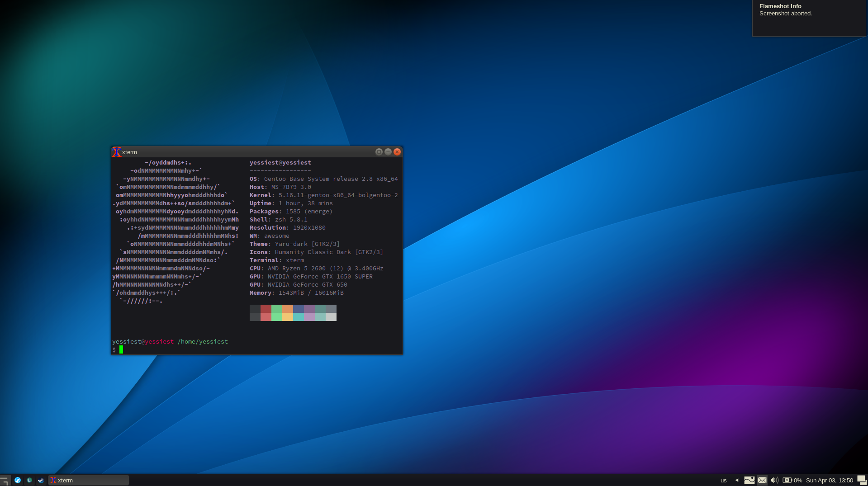Viewport: 868px width, 486px height.
Task: Click the clock showing Sun Apr 03, 13:50
Action: 830,480
